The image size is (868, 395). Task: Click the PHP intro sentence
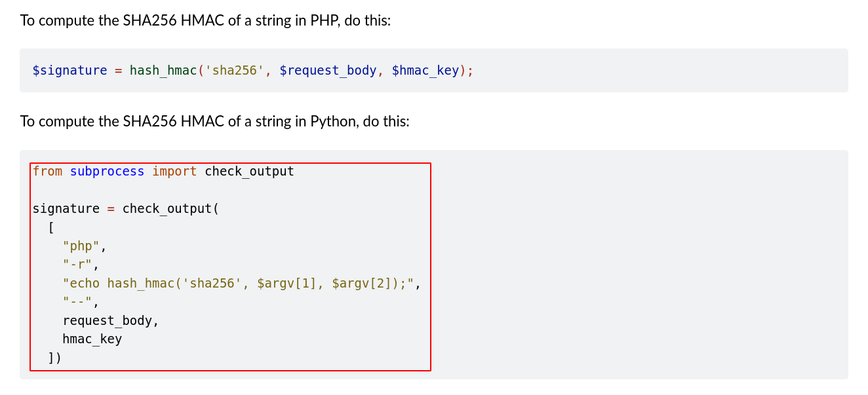(x=205, y=20)
